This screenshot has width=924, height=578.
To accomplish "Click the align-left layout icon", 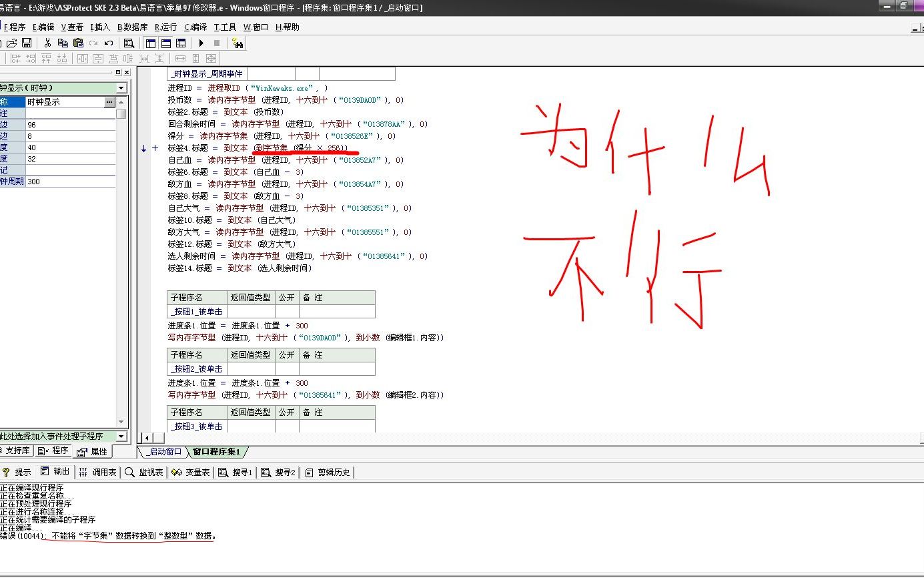I will (15, 59).
